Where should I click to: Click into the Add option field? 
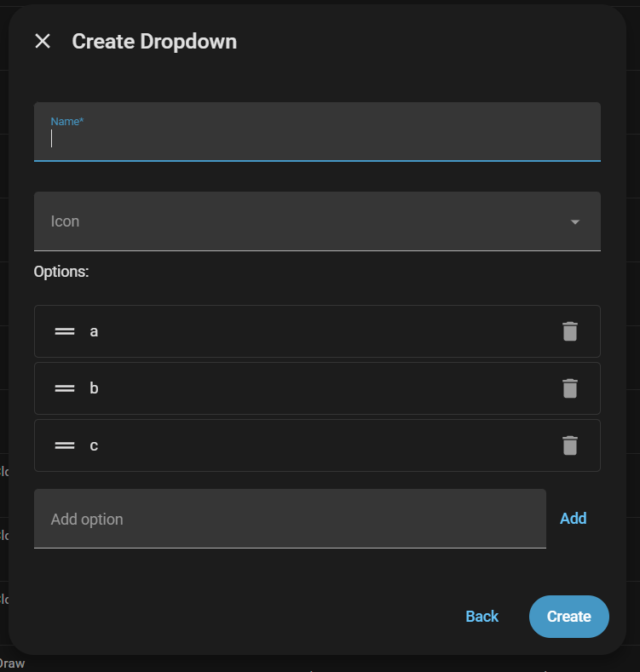tap(290, 519)
